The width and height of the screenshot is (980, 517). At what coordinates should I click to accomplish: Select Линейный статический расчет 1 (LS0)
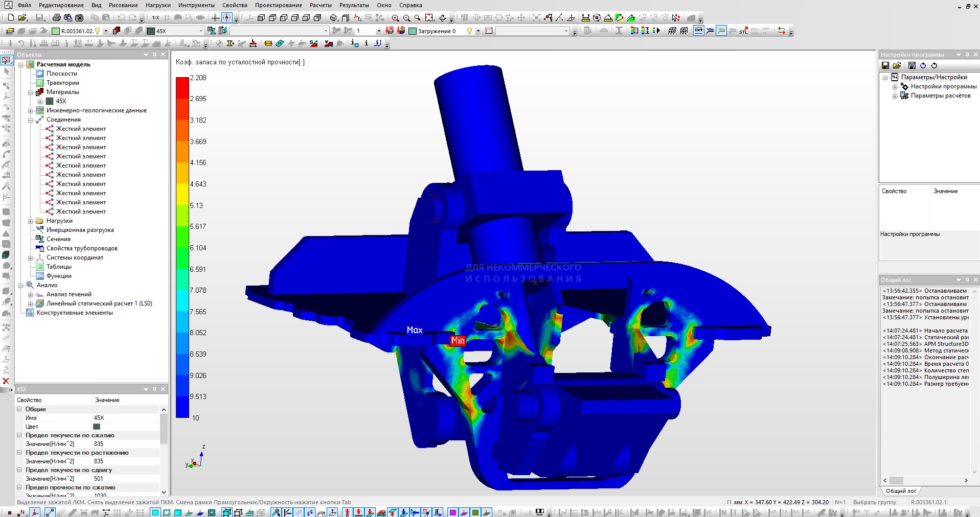99,303
